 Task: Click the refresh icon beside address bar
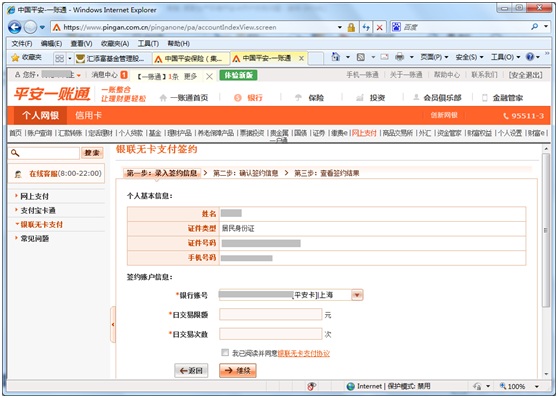365,27
